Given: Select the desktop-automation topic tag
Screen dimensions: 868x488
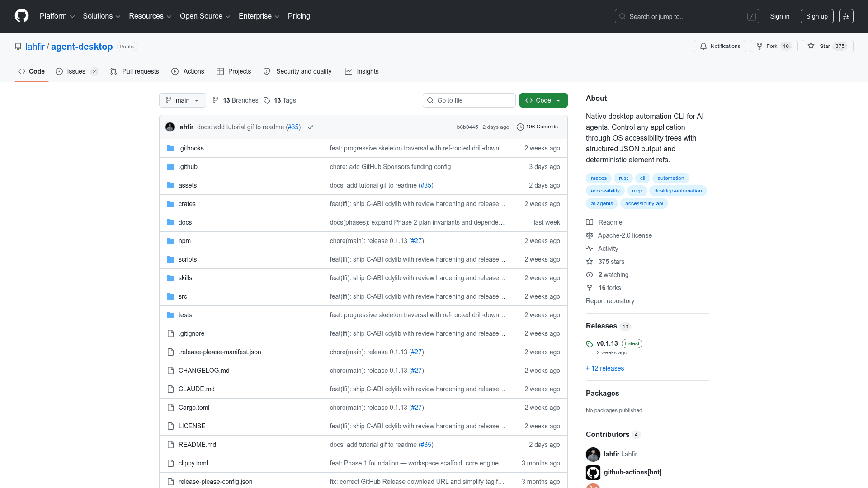Looking at the screenshot, I should point(678,191).
